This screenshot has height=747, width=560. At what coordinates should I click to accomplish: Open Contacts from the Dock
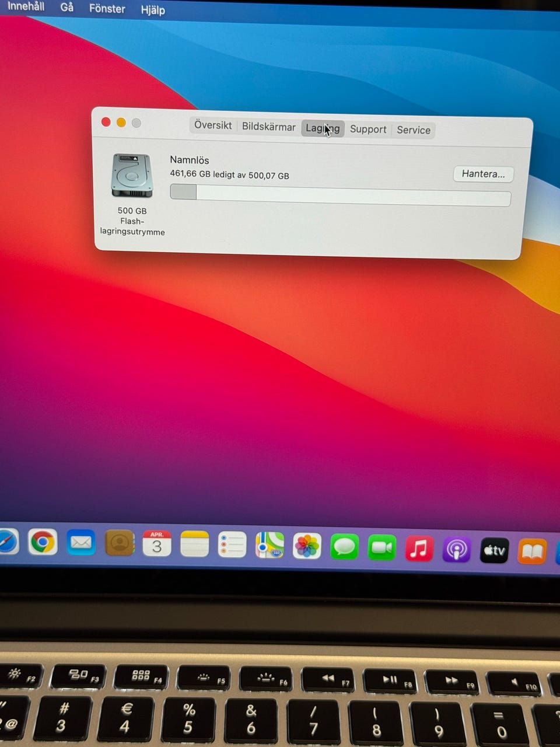click(119, 544)
